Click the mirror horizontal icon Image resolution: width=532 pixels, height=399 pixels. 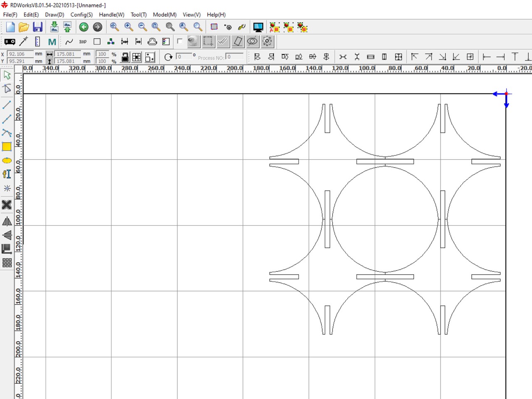pyautogui.click(x=7, y=221)
